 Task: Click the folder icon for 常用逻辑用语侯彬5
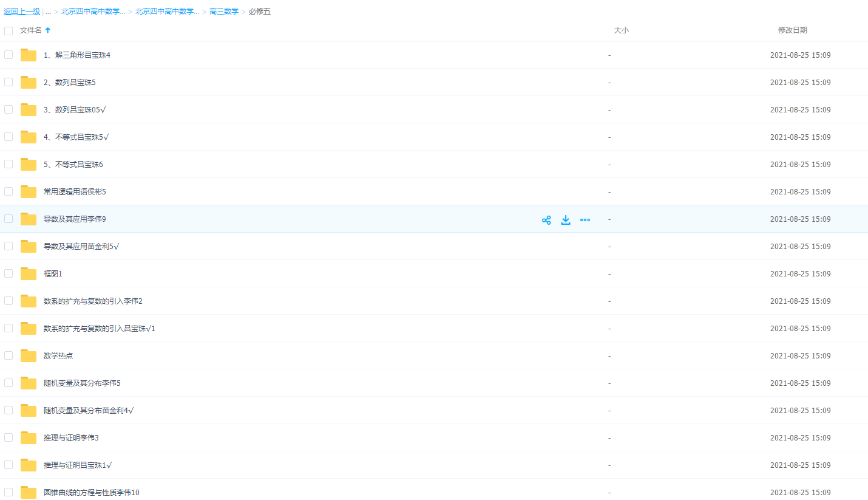(29, 192)
